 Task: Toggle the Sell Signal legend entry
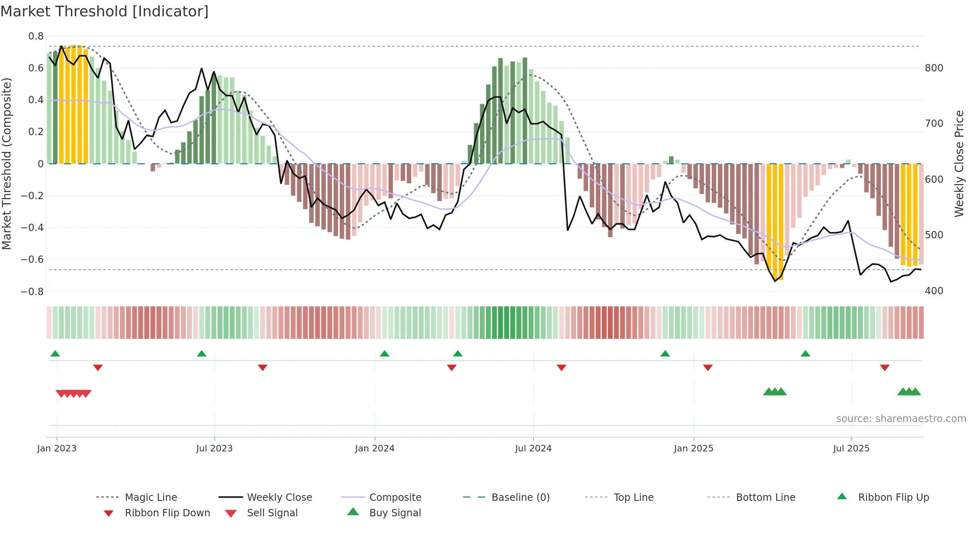(261, 513)
